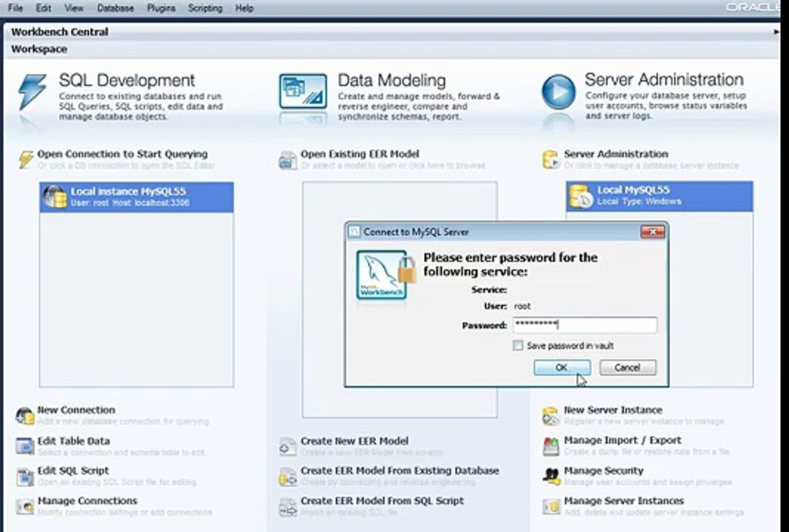Image resolution: width=789 pixels, height=532 pixels.
Task: Click the Manage Security icon
Action: pyautogui.click(x=551, y=476)
